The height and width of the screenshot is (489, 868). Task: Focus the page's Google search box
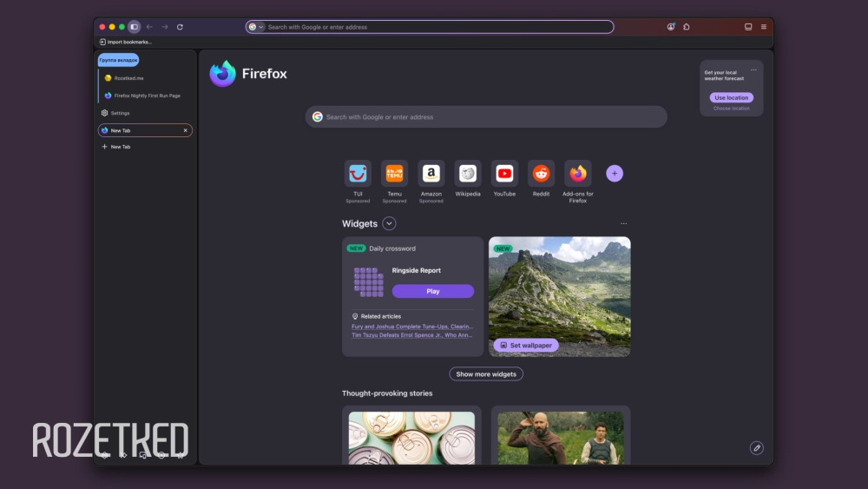click(486, 117)
